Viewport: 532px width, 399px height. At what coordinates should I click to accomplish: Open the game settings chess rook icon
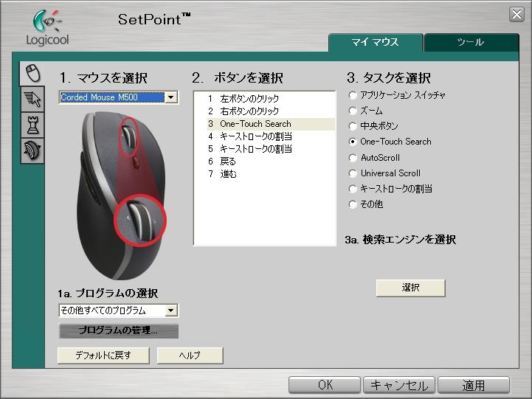coord(32,125)
